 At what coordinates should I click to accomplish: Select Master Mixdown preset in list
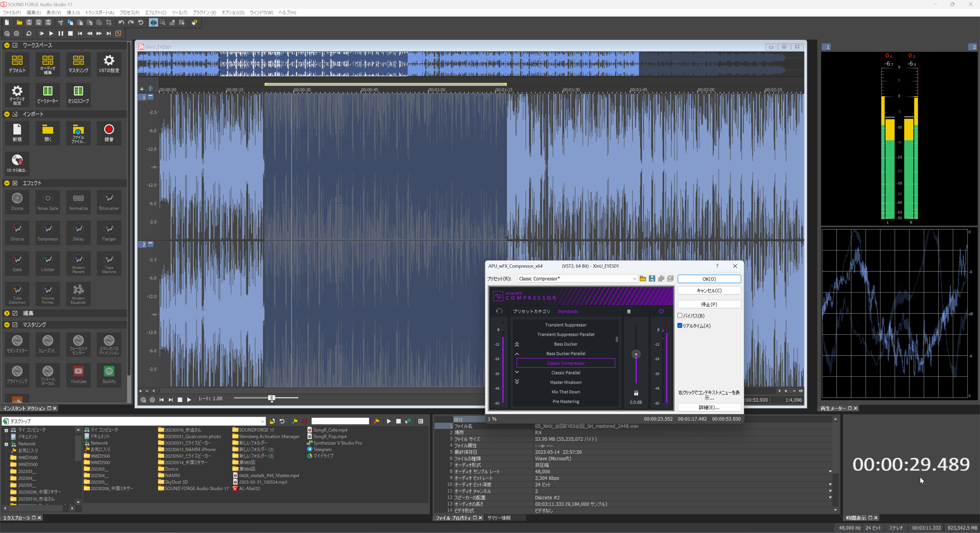(566, 382)
